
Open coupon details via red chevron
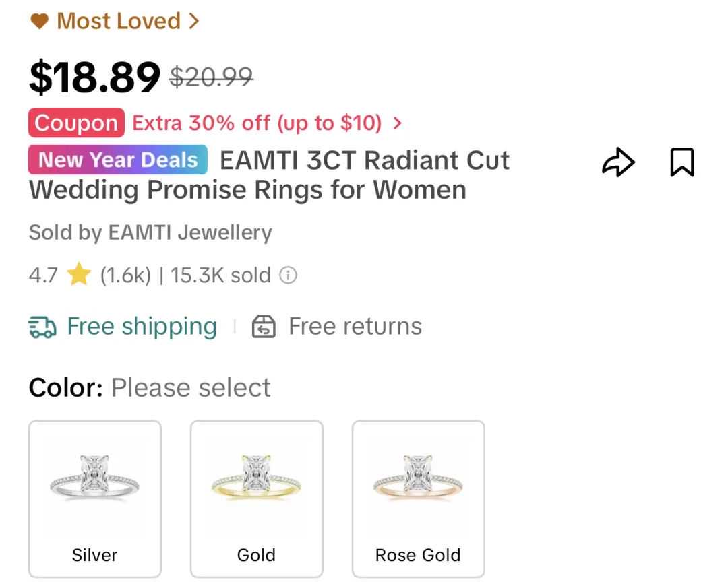[397, 123]
